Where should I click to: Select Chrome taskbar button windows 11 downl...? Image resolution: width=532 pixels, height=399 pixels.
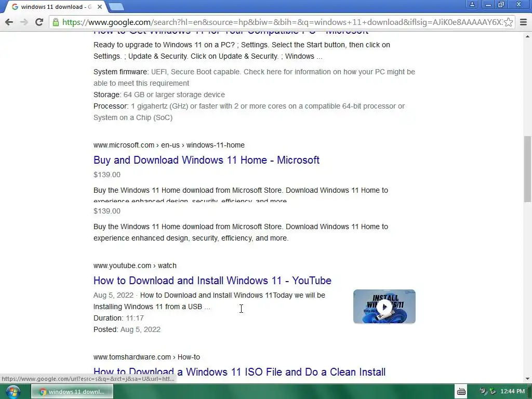(72, 392)
